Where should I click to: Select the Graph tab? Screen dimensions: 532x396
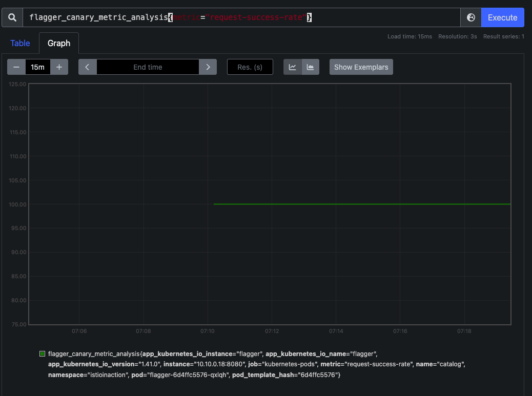coord(59,43)
